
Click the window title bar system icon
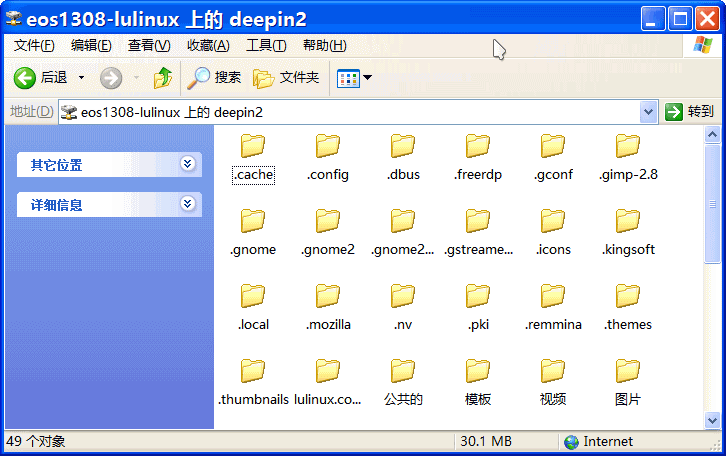click(x=13, y=19)
